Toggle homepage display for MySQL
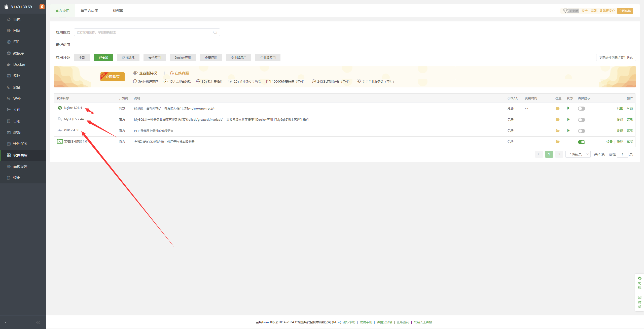Viewport: 644px width, 329px height. coord(581,120)
